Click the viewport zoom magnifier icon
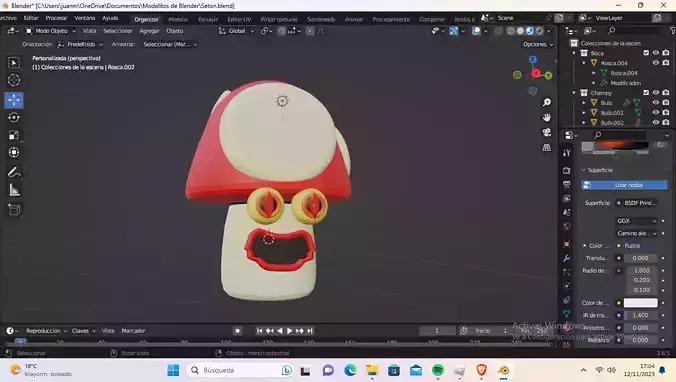The image size is (676, 382). click(547, 103)
